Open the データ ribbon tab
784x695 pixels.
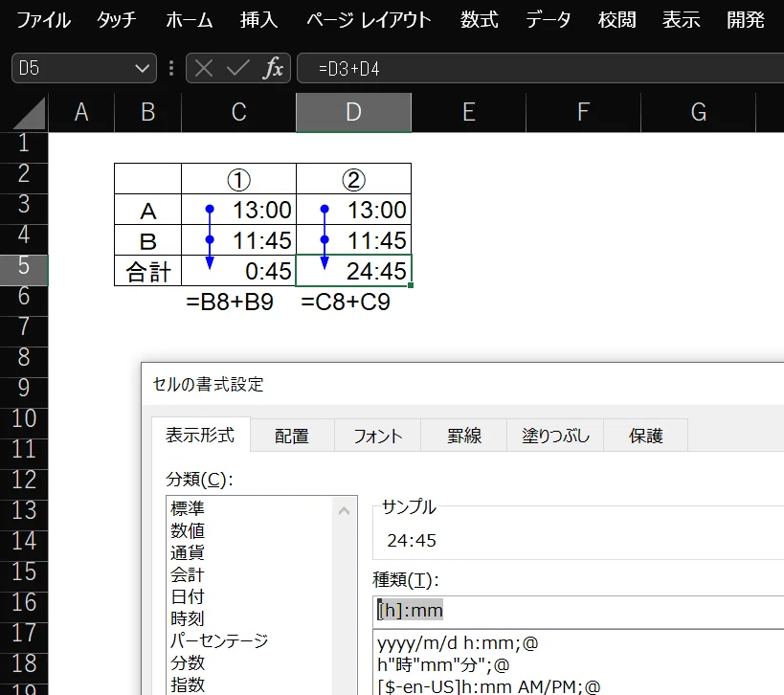[548, 20]
